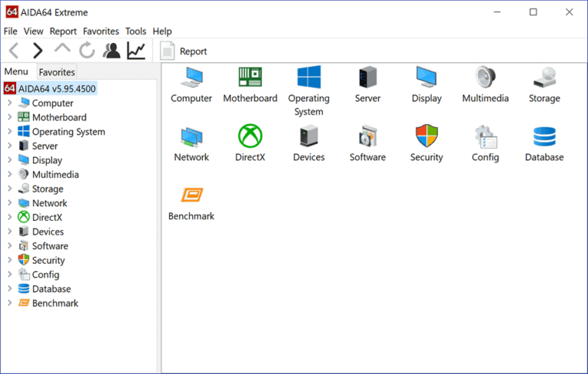The width and height of the screenshot is (588, 374).
Task: Open the View menu
Action: (33, 31)
